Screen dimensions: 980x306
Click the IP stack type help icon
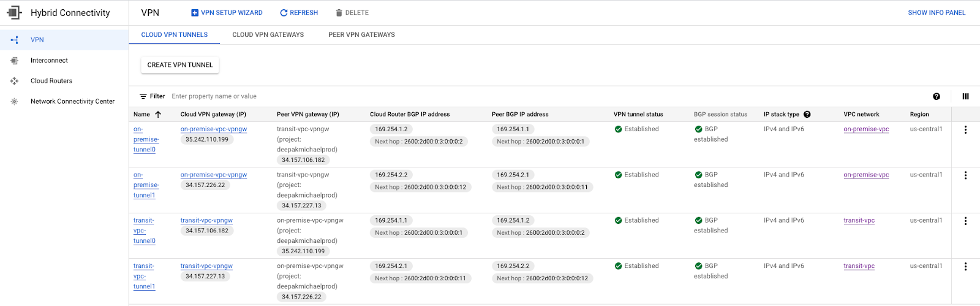tap(807, 114)
